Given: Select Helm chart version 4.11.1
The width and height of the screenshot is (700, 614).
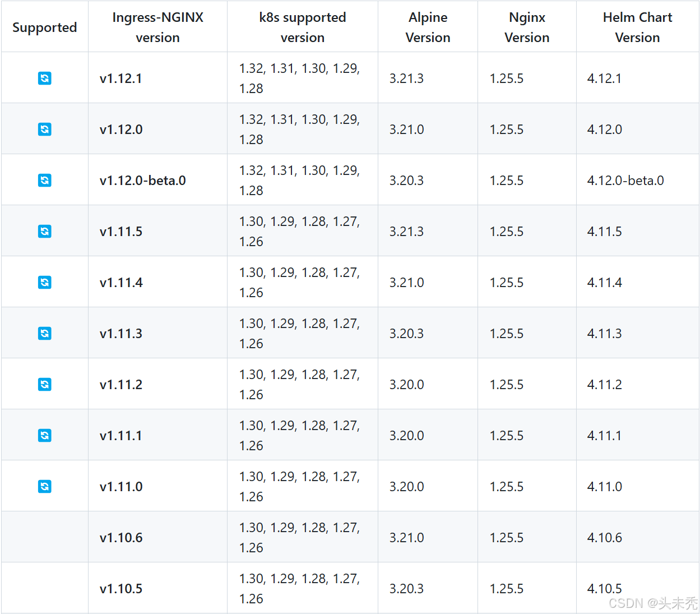Looking at the screenshot, I should 604,436.
